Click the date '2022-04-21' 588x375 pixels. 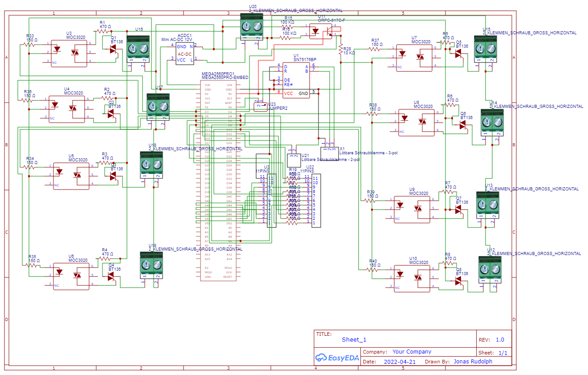tap(400, 362)
